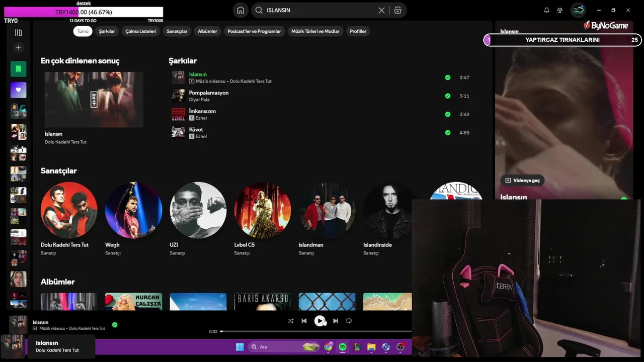Open user profile avatar menu
This screenshot has width=644, height=362.
click(x=578, y=10)
